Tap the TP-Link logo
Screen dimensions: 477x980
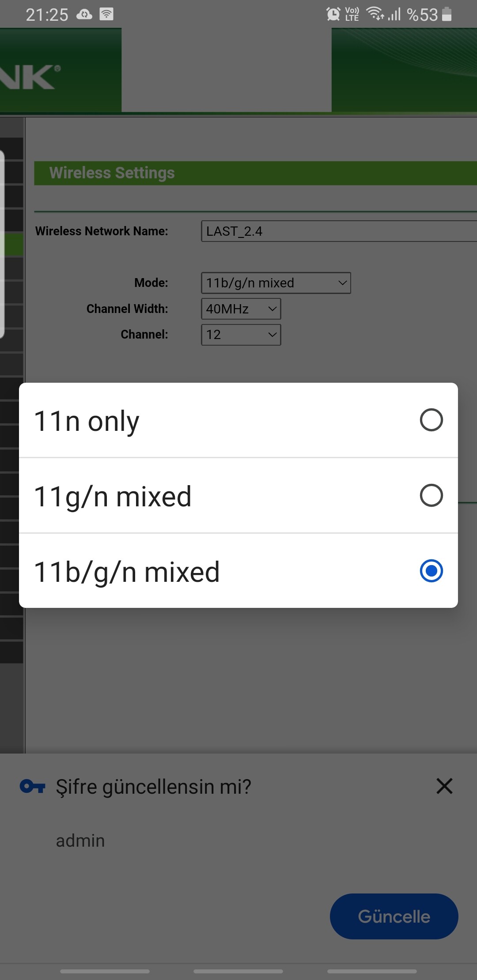tap(30, 78)
